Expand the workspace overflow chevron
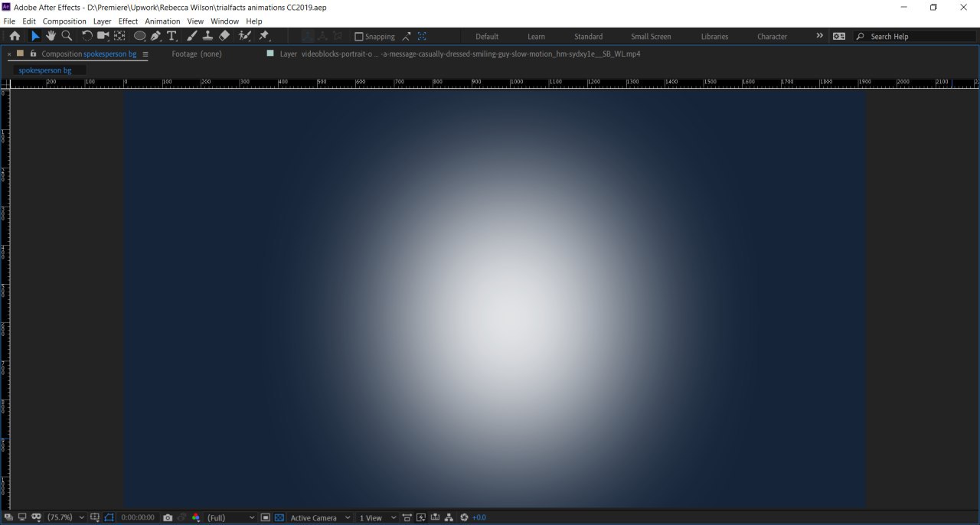 tap(820, 36)
